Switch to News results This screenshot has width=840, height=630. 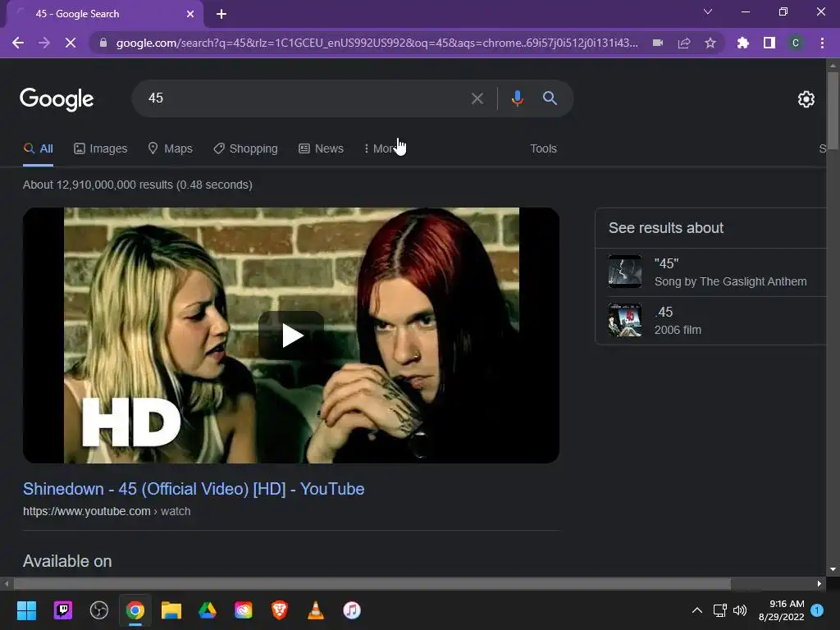[x=321, y=148]
